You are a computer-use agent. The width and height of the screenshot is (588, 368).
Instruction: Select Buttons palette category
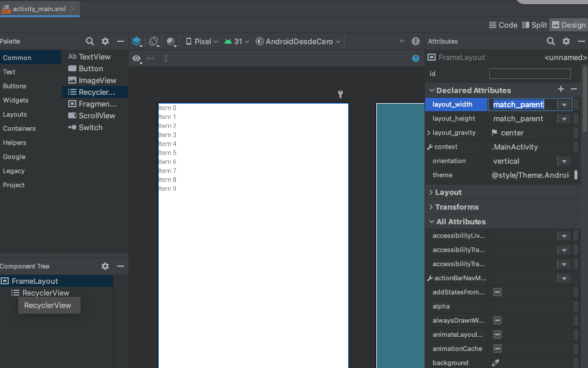[15, 86]
